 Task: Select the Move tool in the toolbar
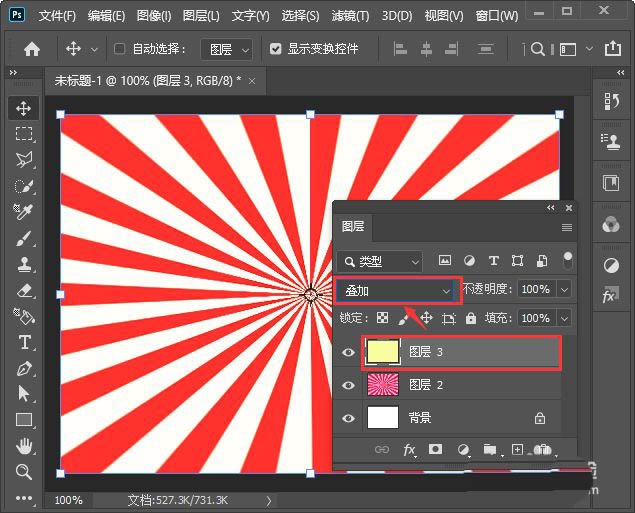(23, 108)
